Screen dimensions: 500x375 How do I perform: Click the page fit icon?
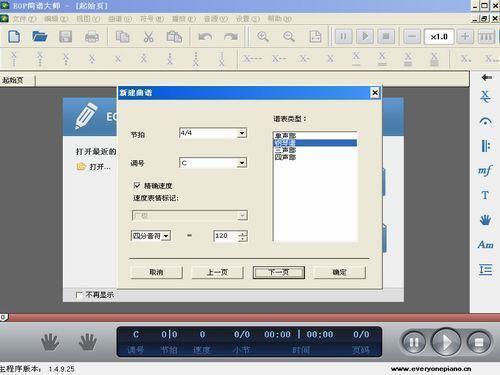tap(315, 36)
